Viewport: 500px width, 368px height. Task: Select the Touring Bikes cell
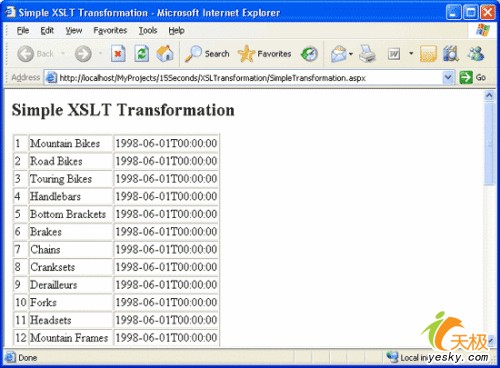(x=71, y=179)
